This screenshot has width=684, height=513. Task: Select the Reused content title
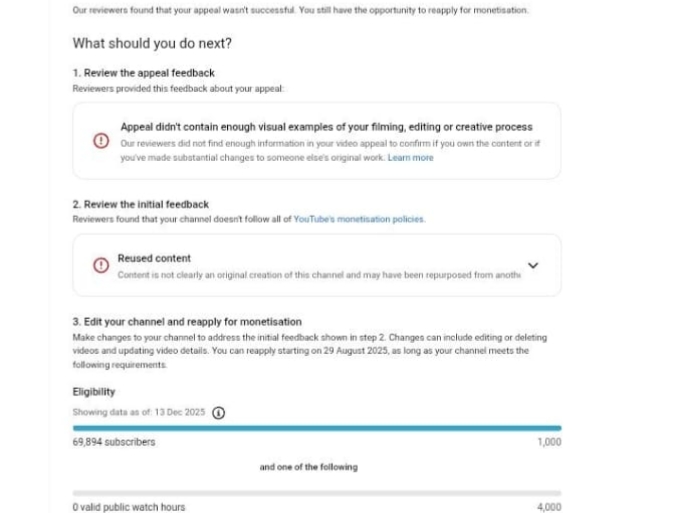pos(154,258)
